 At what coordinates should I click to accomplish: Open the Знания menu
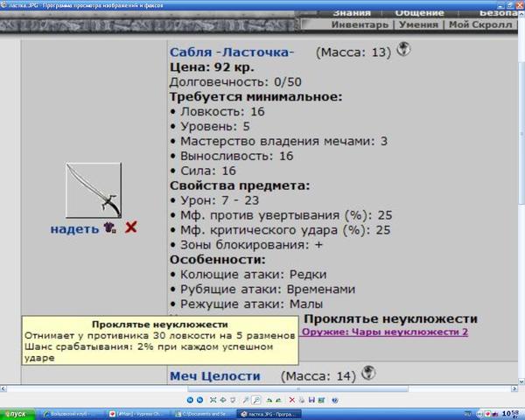[352, 13]
